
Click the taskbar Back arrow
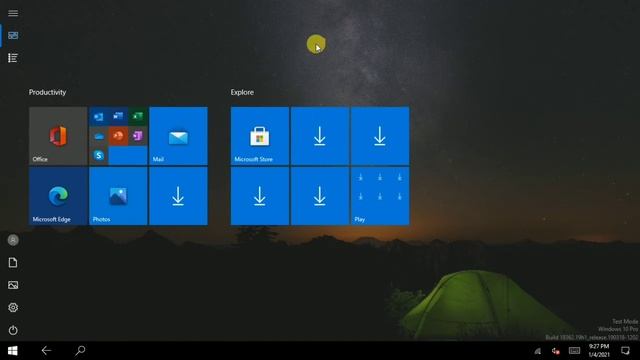pos(46,351)
